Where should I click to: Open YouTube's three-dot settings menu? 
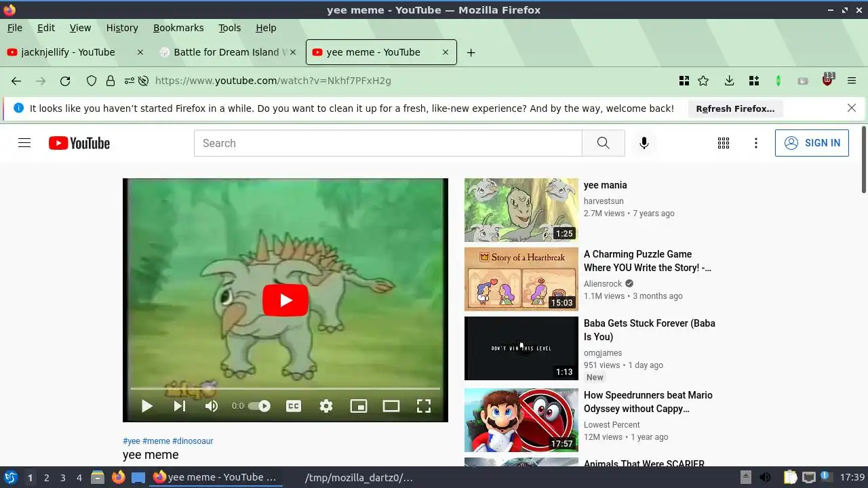click(x=756, y=143)
